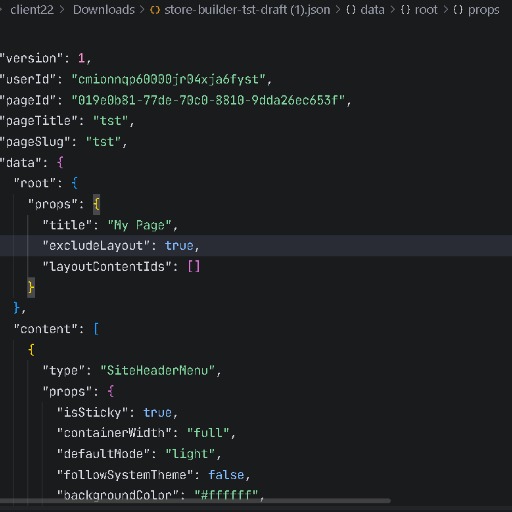Image resolution: width=512 pixels, height=512 pixels.
Task: Click the braces icon before props breadcrumb
Action: [458, 10]
